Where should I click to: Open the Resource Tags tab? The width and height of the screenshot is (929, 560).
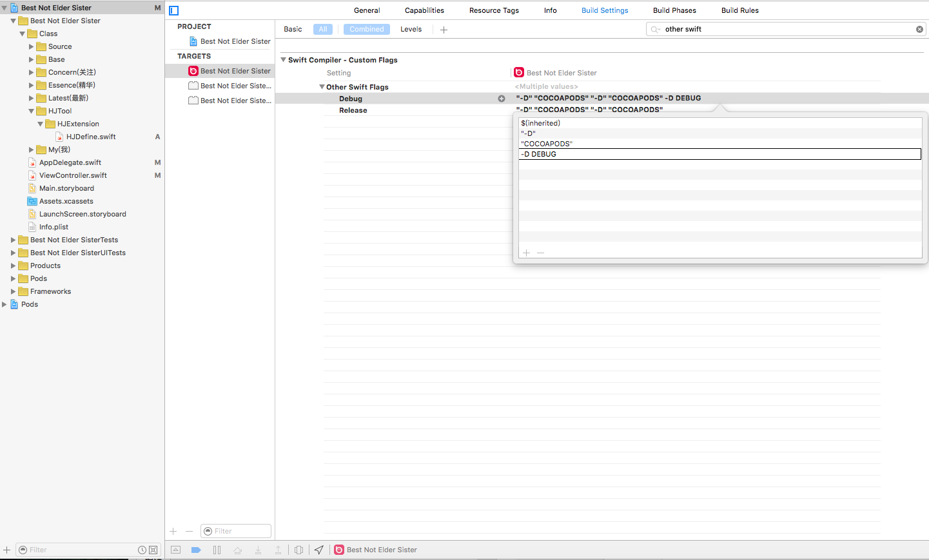(x=494, y=10)
